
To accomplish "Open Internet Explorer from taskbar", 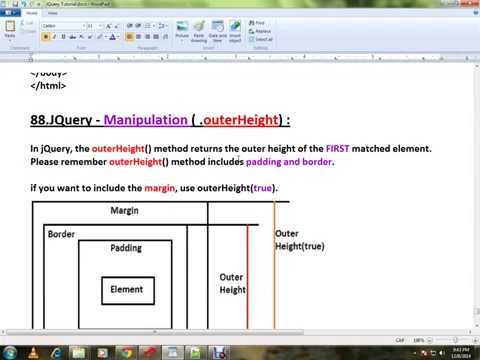I will pyautogui.click(x=56, y=353).
